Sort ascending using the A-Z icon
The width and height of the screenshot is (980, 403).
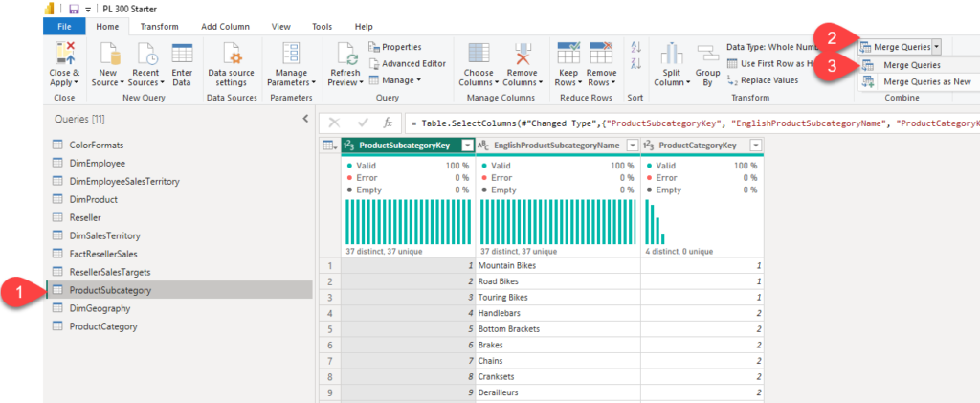635,46
